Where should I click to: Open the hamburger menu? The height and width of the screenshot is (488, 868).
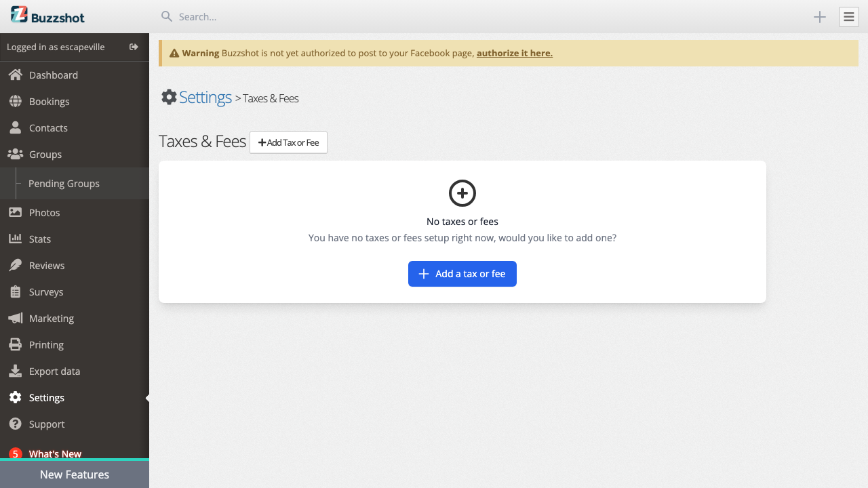pos(848,16)
